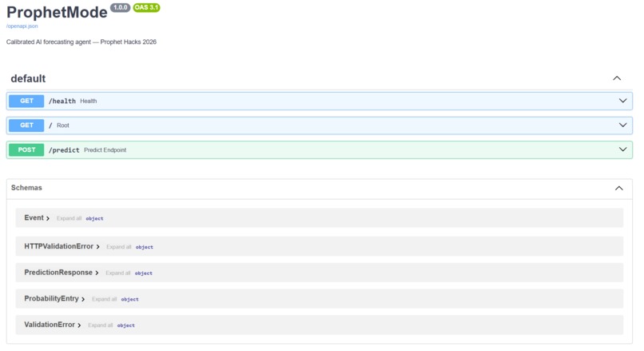Click the Root summary text
The height and width of the screenshot is (351, 644).
[x=63, y=126]
